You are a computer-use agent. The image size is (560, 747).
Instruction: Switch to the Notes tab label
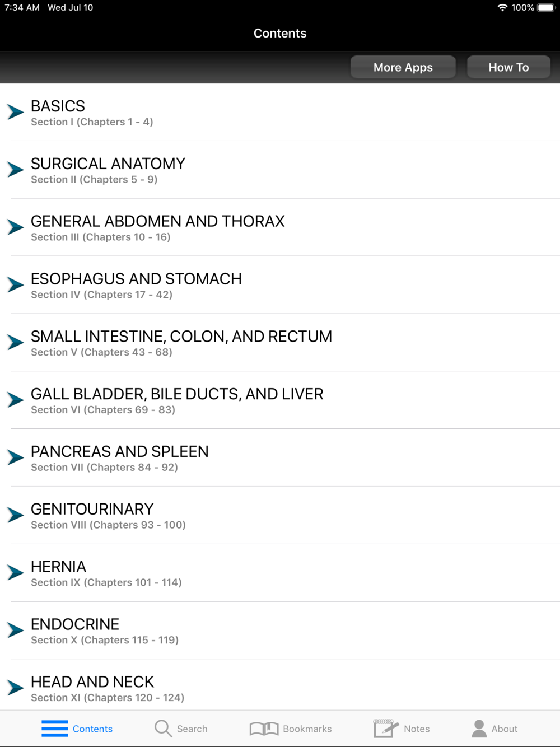tap(417, 729)
